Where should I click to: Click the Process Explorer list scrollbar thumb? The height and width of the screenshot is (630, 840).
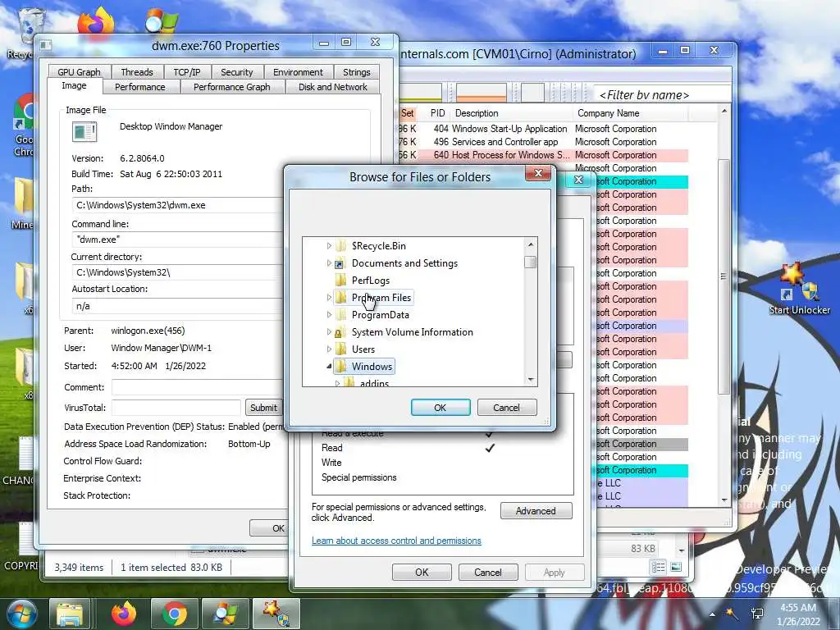pos(724,276)
